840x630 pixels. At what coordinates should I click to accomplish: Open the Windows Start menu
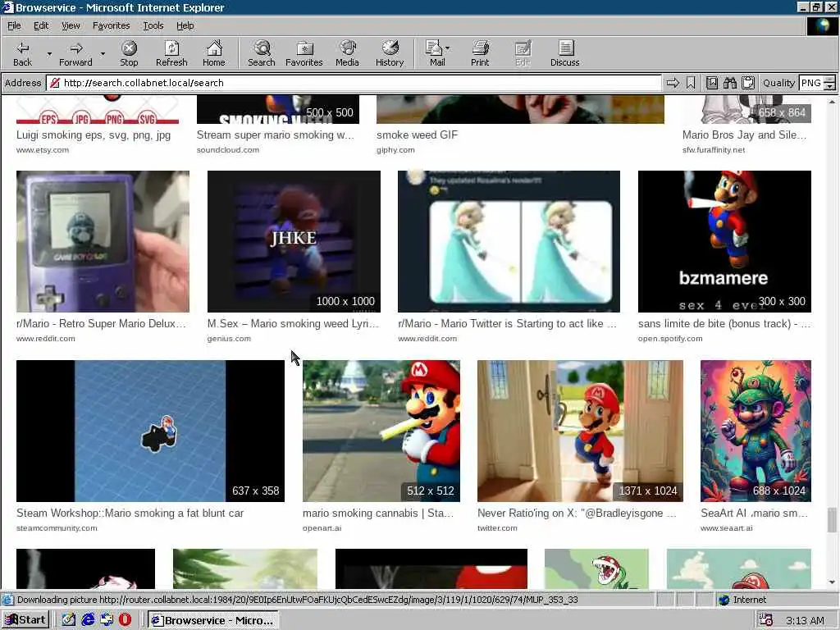click(x=25, y=620)
